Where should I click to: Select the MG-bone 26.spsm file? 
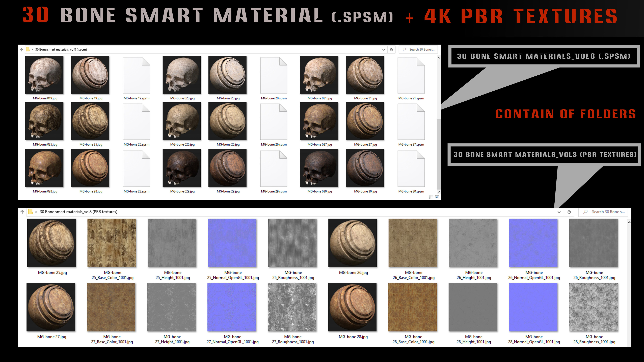click(274, 122)
